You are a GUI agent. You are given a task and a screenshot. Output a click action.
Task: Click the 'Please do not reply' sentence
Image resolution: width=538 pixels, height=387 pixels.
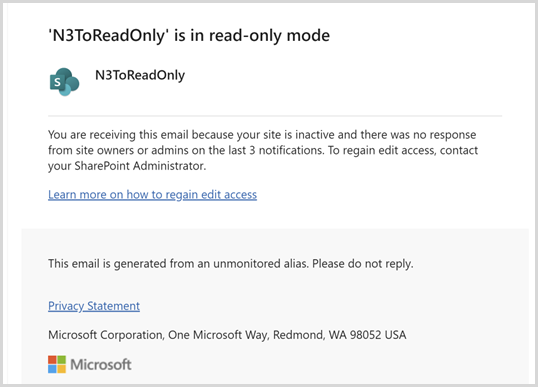[363, 264]
